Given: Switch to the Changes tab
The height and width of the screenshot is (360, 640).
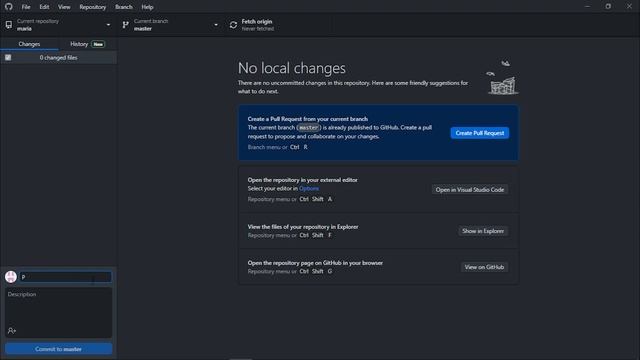Looking at the screenshot, I should tap(29, 44).
